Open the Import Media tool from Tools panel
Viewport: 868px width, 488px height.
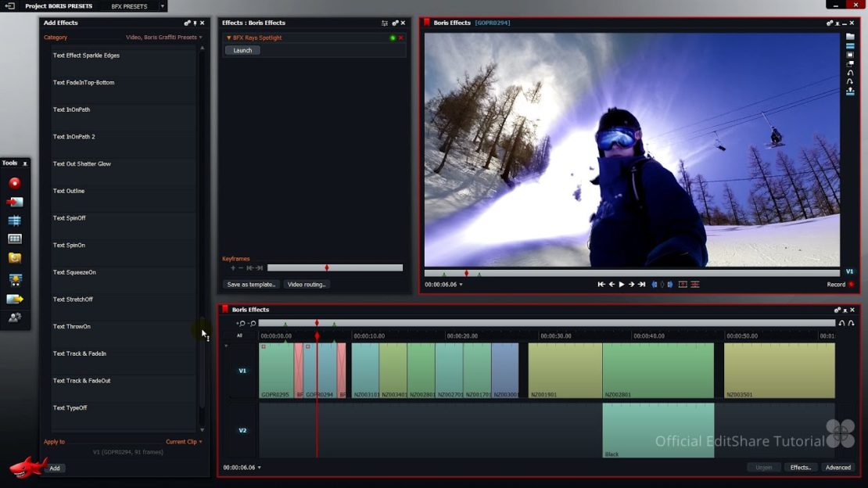pos(14,201)
